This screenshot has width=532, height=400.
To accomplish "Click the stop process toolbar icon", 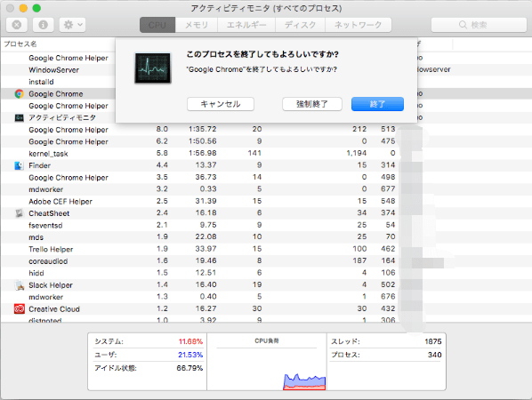I will click(x=17, y=25).
